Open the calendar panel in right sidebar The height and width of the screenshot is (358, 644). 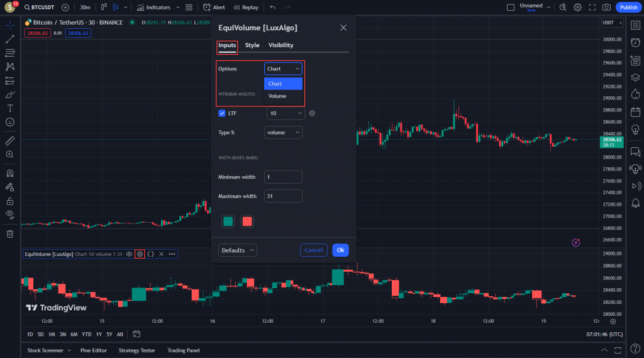(x=635, y=112)
